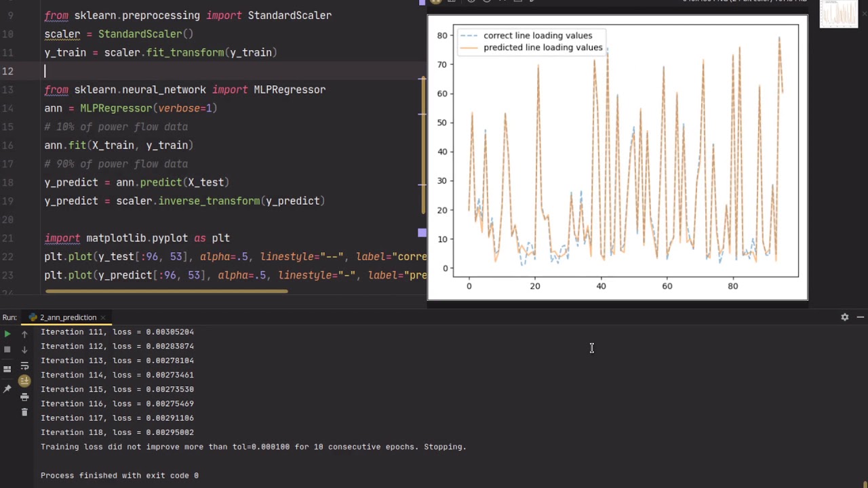Open Run panel settings gear

pos(845,317)
